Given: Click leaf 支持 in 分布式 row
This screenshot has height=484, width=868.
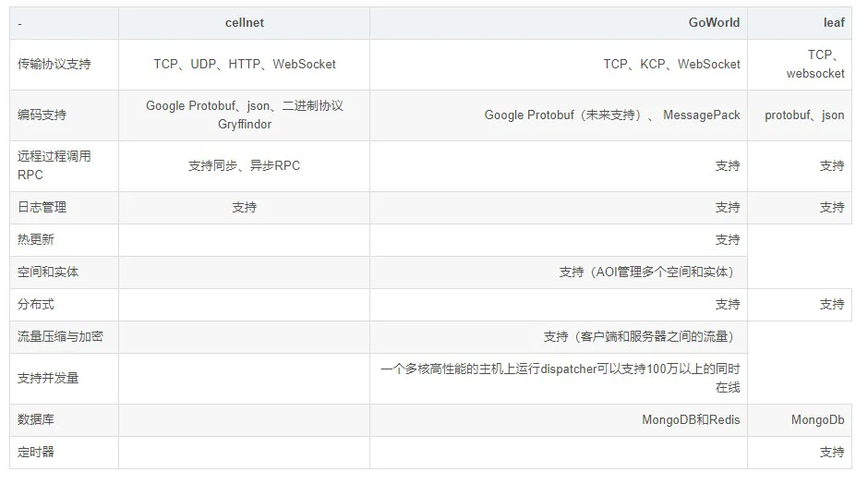Looking at the screenshot, I should pos(832,305).
